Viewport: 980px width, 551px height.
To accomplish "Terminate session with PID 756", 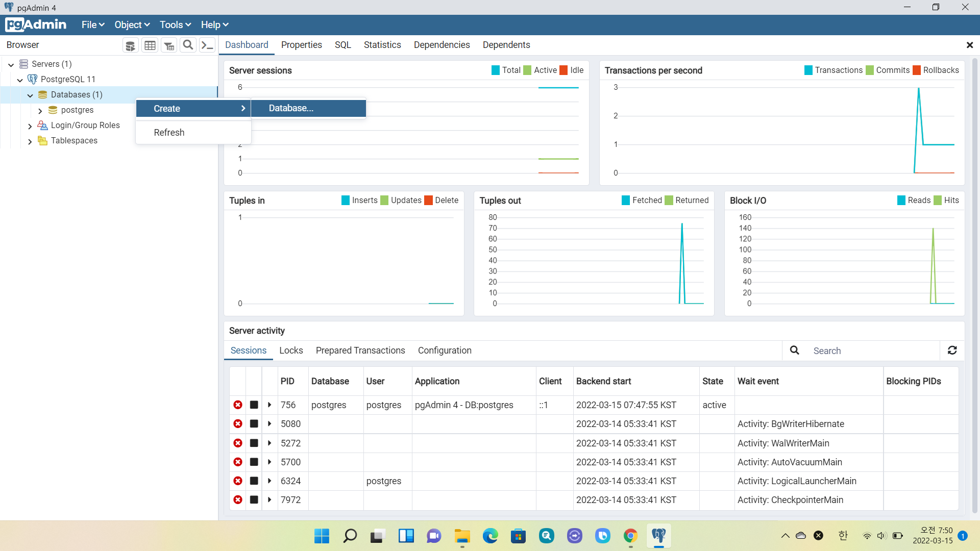I will pyautogui.click(x=238, y=405).
